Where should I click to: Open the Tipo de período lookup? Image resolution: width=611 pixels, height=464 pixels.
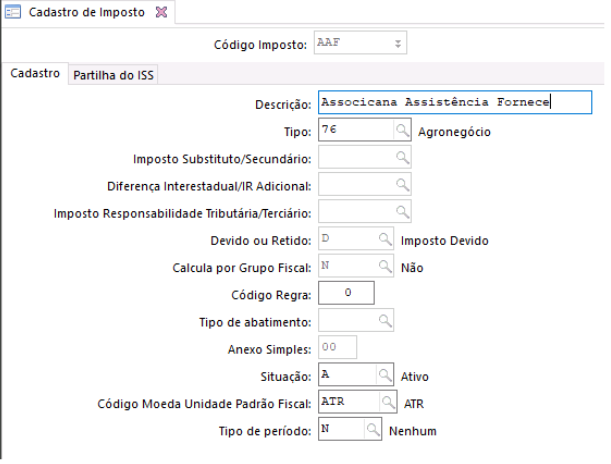375,430
